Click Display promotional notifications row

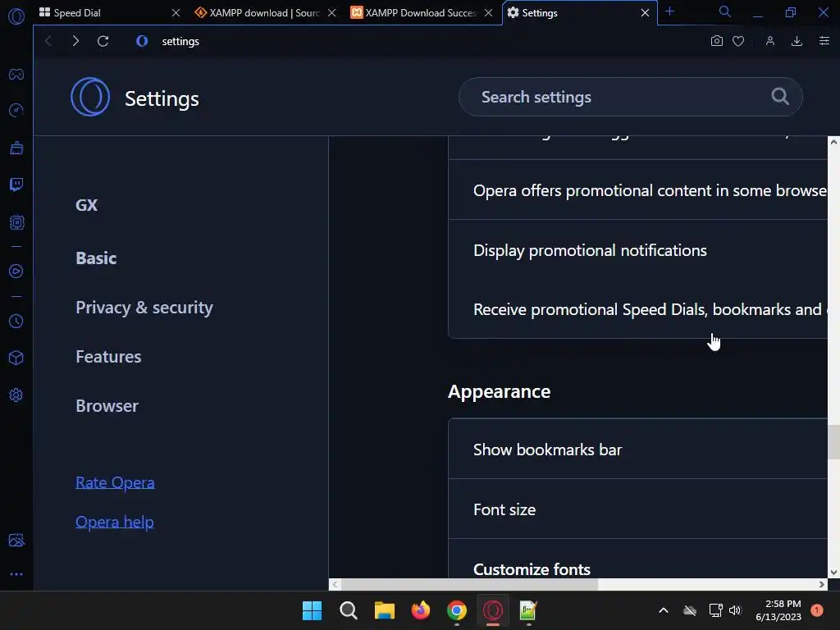coord(637,251)
